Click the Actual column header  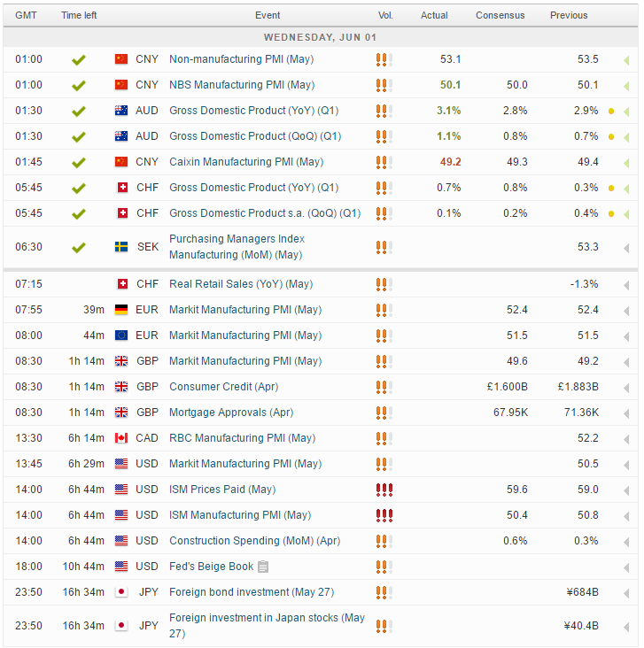434,15
